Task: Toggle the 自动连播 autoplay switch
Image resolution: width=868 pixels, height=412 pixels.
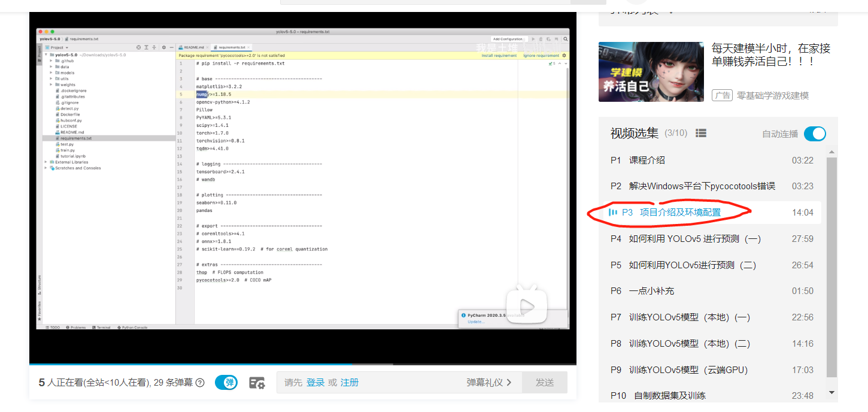Action: [x=815, y=134]
